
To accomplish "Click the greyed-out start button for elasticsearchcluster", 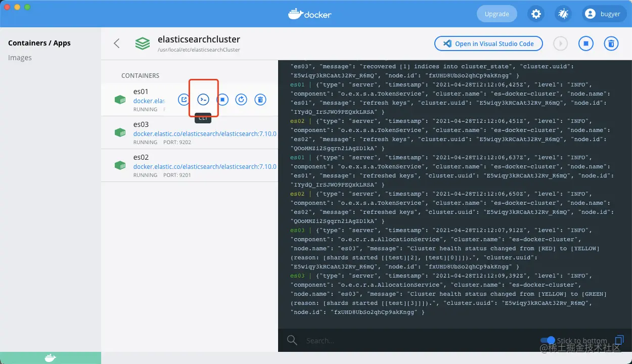I will (560, 43).
